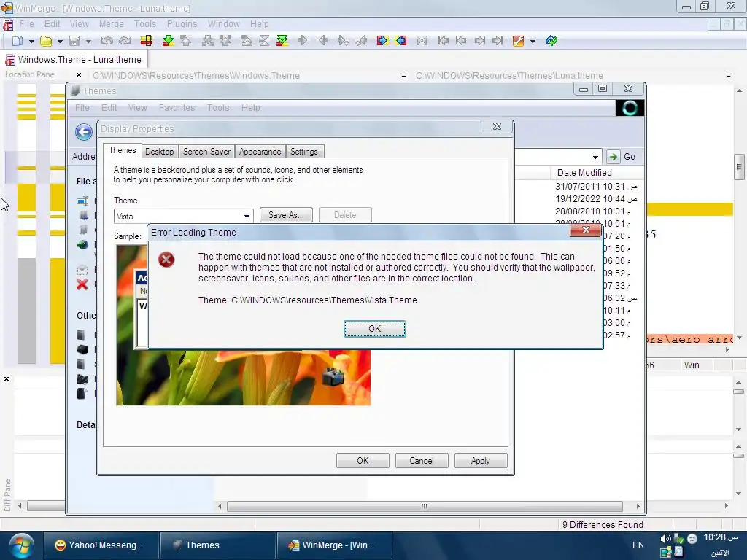This screenshot has width=747, height=560.
Task: Refresh comparison with green circular arrows icon
Action: pyautogui.click(x=551, y=41)
